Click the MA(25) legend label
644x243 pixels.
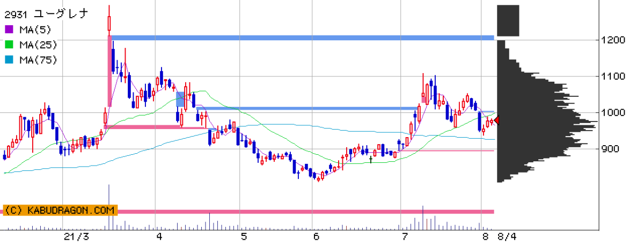click(x=38, y=44)
